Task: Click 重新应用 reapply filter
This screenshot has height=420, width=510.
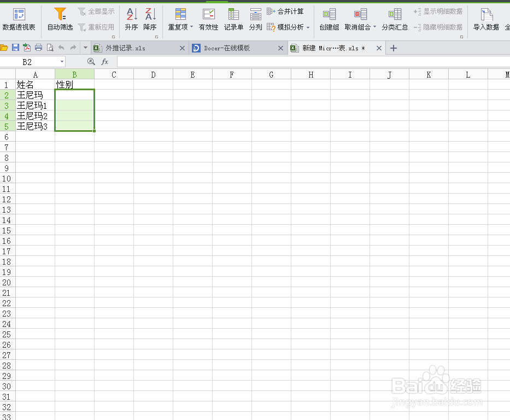Action: (x=96, y=27)
